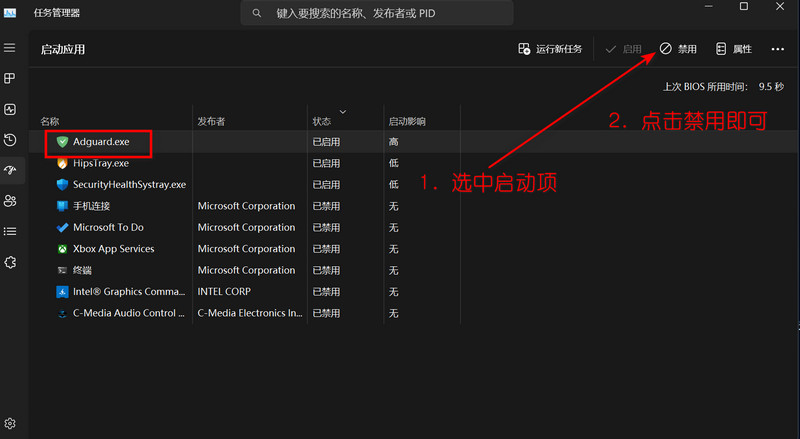800x439 pixels.
Task: Open the Performance page icon in sidebar
Action: coord(10,109)
